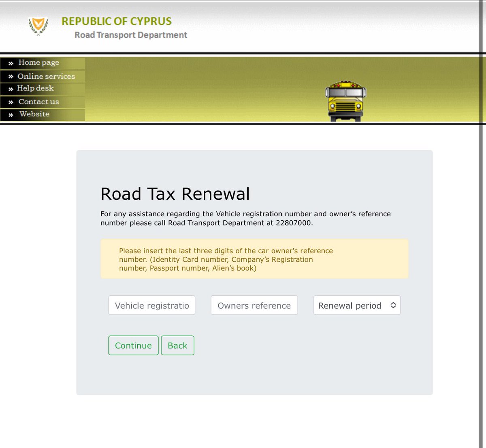The height and width of the screenshot is (448, 486).
Task: Click the REPUBLIC OF CYPRUS header title
Action: 117,21
